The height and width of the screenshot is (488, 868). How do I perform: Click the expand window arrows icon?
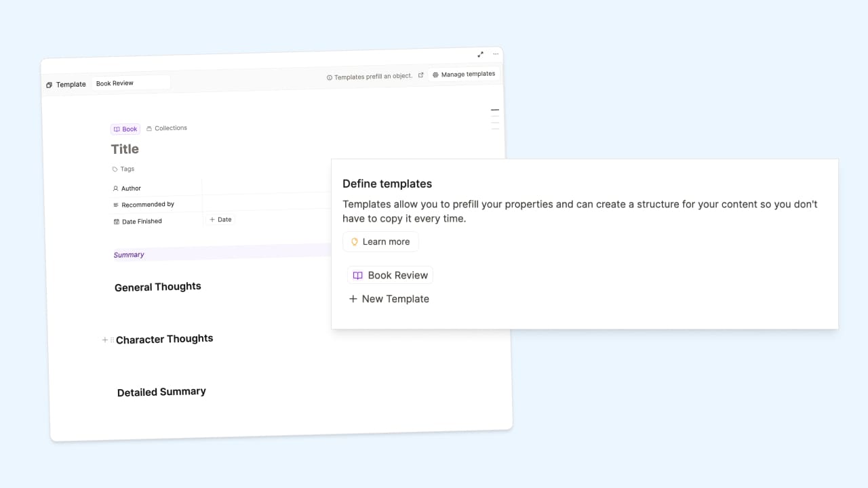tap(480, 54)
